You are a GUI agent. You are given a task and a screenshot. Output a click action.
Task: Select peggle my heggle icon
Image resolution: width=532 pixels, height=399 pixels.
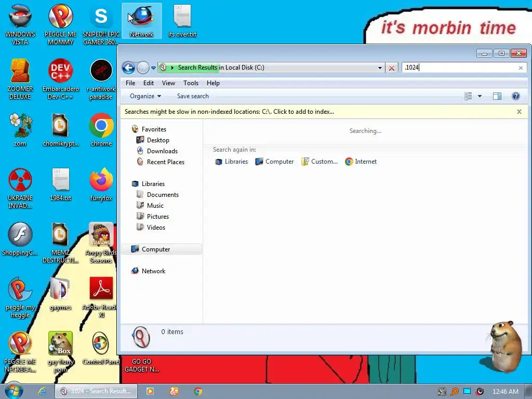coord(20,298)
